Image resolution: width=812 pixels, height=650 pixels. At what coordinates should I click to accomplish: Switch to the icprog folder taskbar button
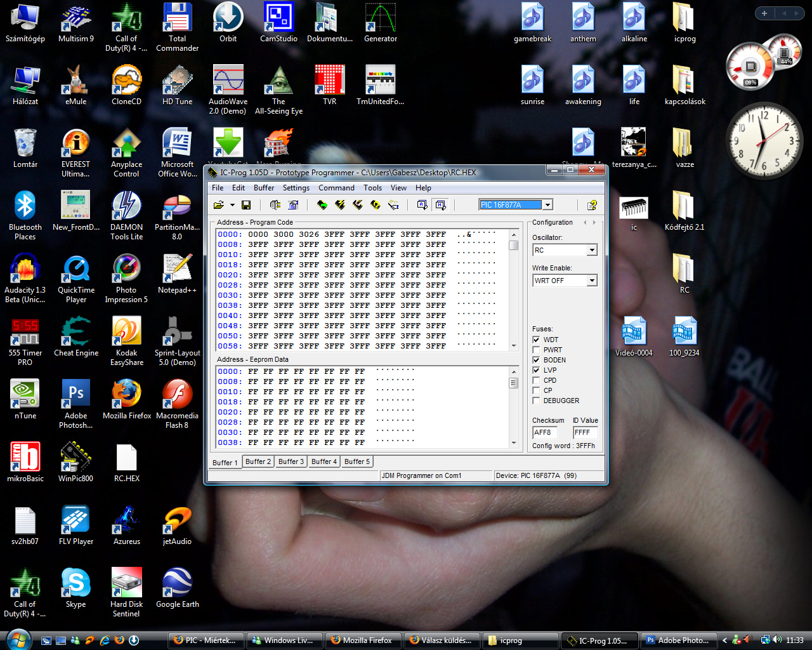click(x=521, y=640)
